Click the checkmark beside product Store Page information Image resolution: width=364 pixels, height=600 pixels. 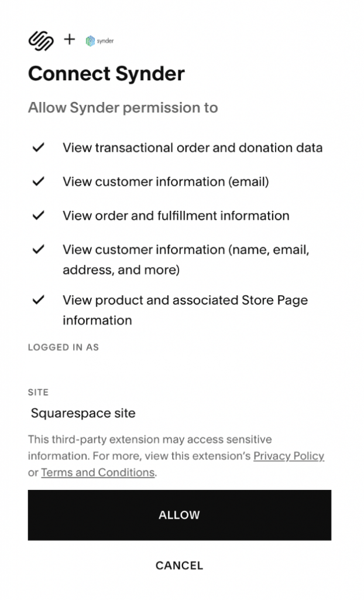tap(39, 299)
